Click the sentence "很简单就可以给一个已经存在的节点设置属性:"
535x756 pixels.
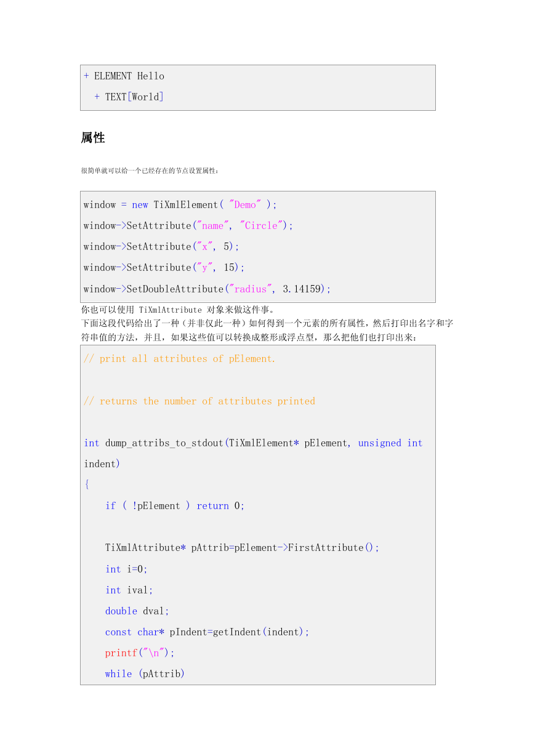click(x=150, y=171)
